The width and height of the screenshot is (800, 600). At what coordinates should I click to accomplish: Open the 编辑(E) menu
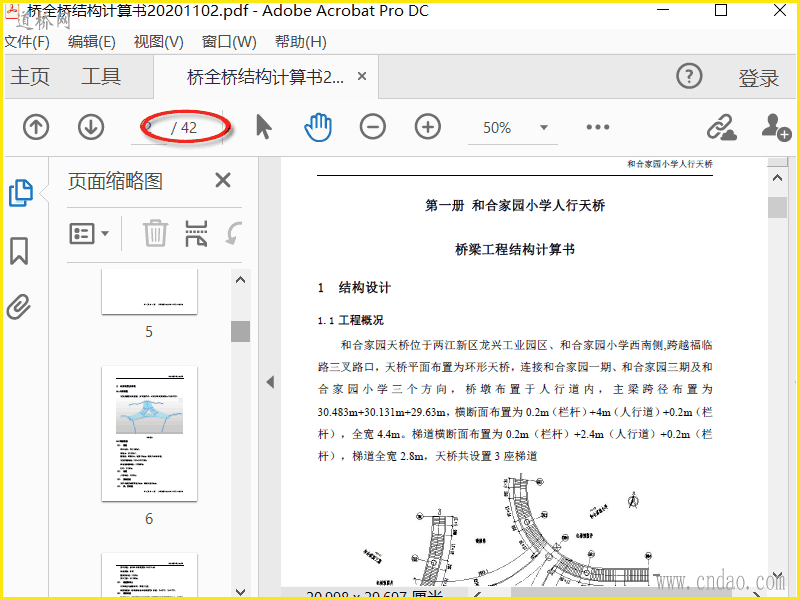(92, 41)
